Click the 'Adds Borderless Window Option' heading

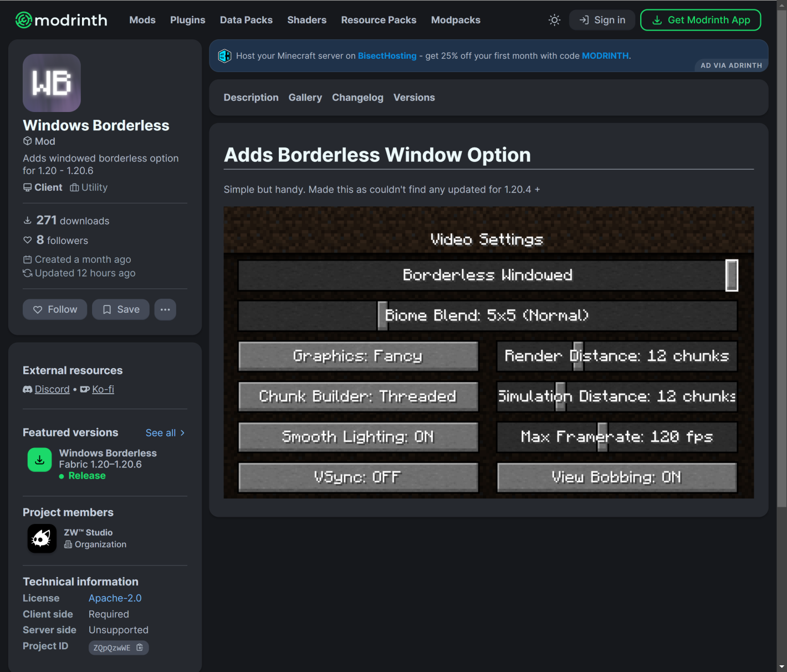pyautogui.click(x=377, y=155)
